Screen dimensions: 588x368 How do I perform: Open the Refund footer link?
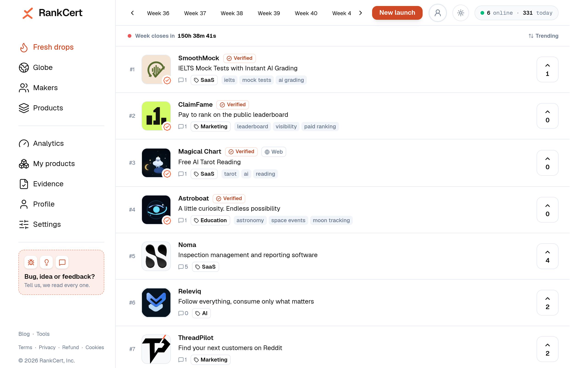[x=71, y=347]
